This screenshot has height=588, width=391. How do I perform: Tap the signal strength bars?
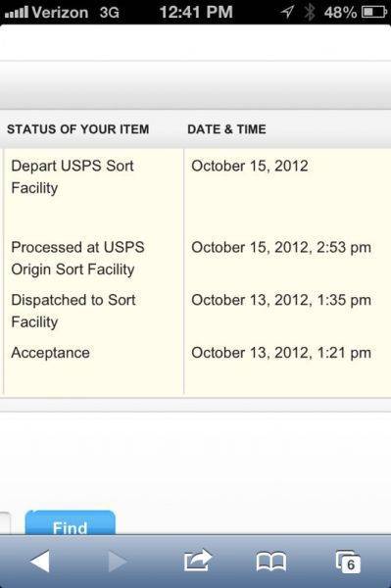click(x=17, y=13)
